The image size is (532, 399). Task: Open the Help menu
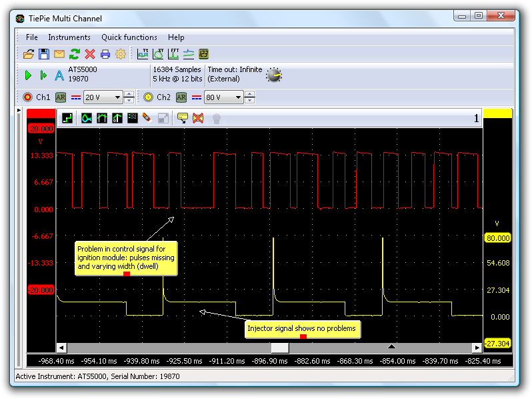coord(176,37)
